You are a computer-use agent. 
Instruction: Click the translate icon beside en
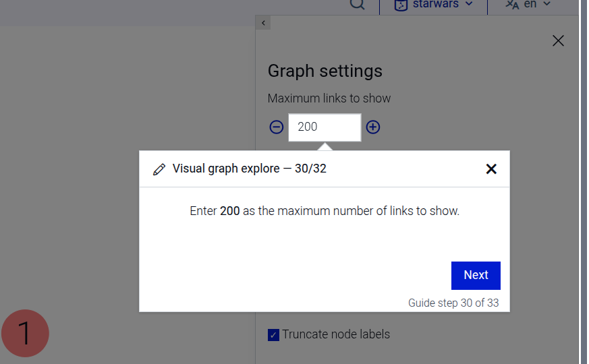(x=513, y=5)
